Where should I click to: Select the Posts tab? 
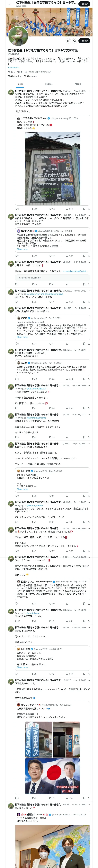(x=20, y=84)
